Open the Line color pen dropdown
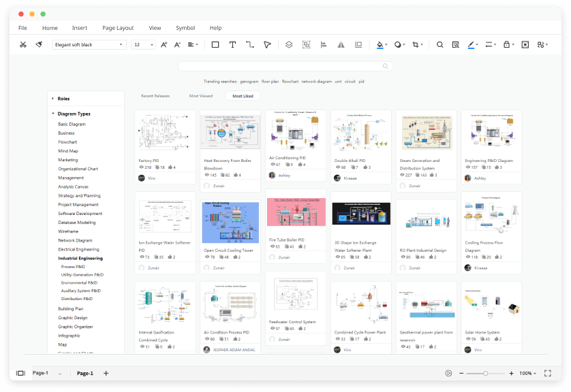 [473, 45]
